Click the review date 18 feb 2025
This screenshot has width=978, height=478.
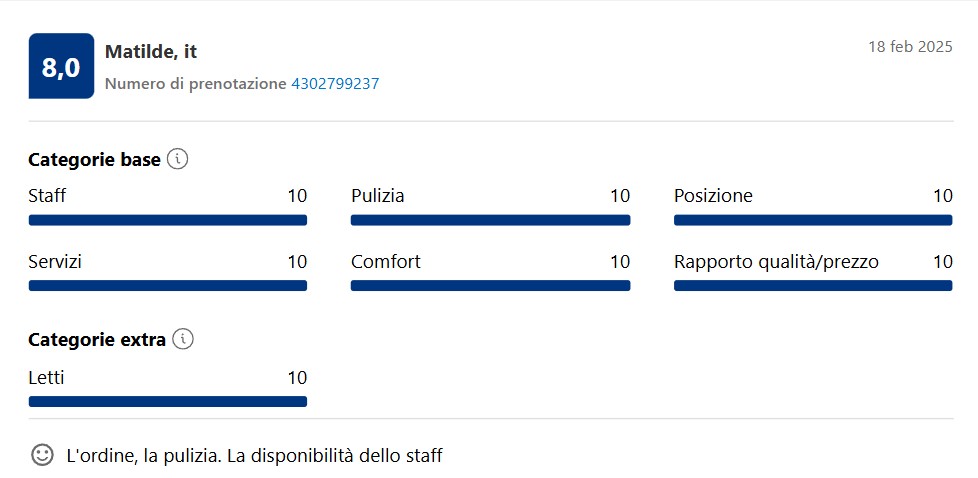(x=911, y=47)
